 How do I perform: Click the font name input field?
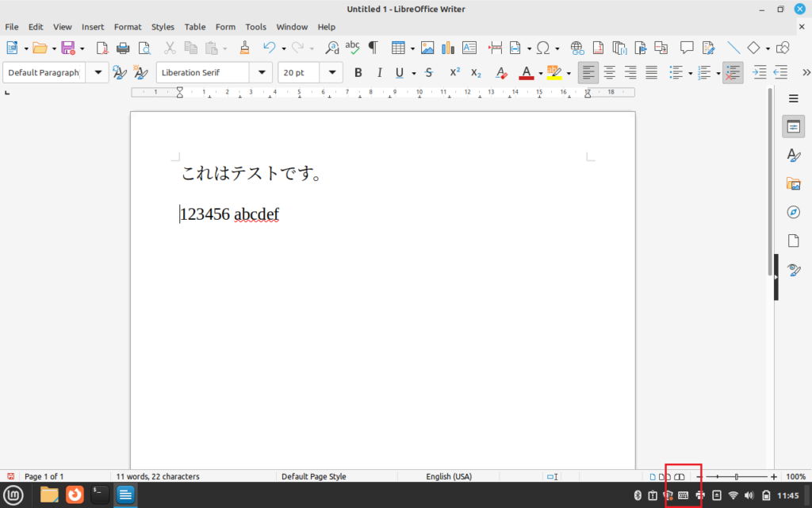[203, 72]
